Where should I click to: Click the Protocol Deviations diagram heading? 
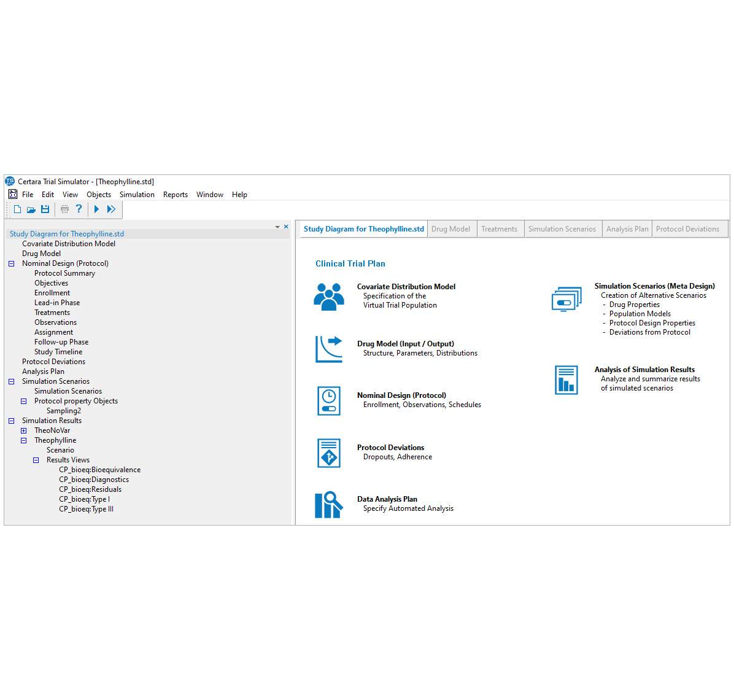coord(390,448)
